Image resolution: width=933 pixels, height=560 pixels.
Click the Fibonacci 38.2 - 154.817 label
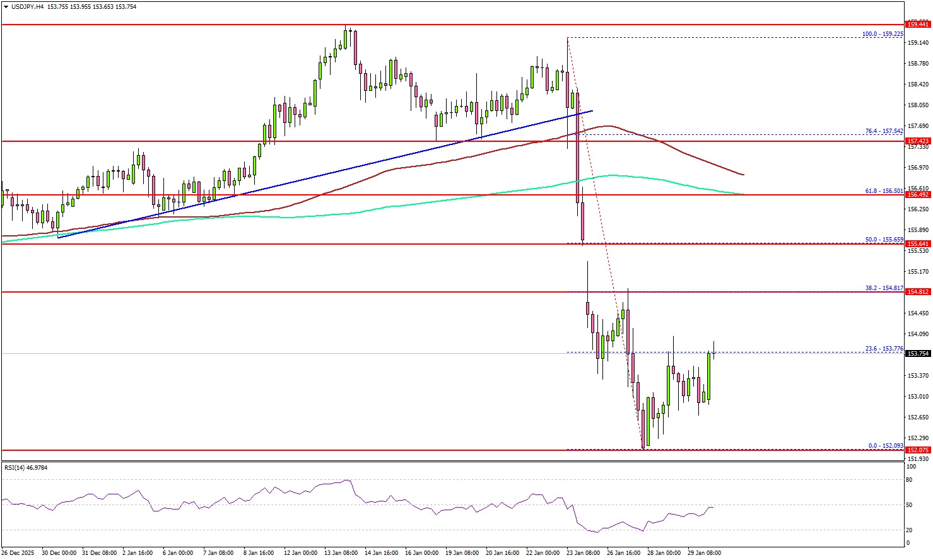[884, 288]
